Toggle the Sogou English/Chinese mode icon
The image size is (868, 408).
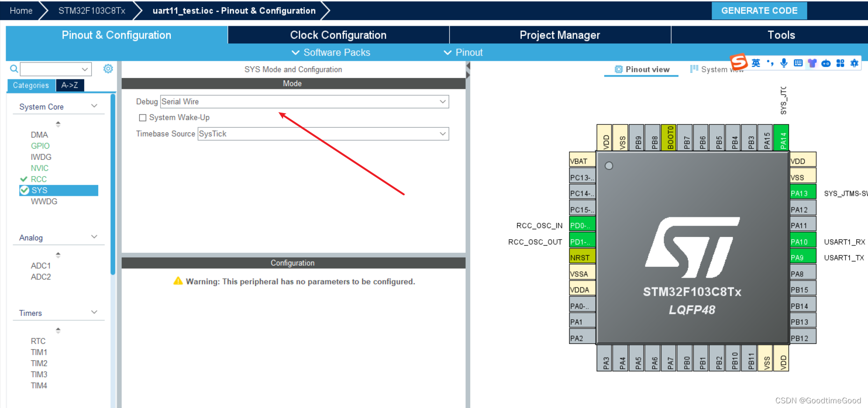(756, 63)
